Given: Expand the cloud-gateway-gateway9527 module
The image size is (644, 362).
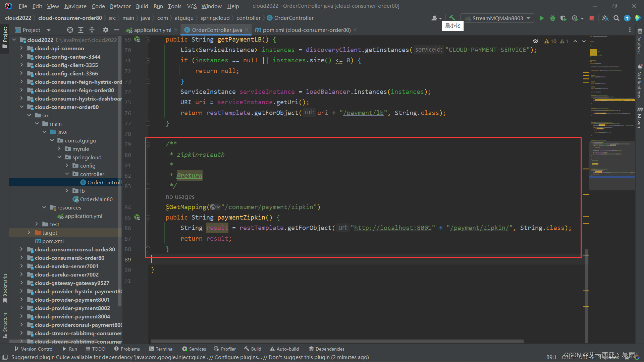Looking at the screenshot, I should (22, 283).
